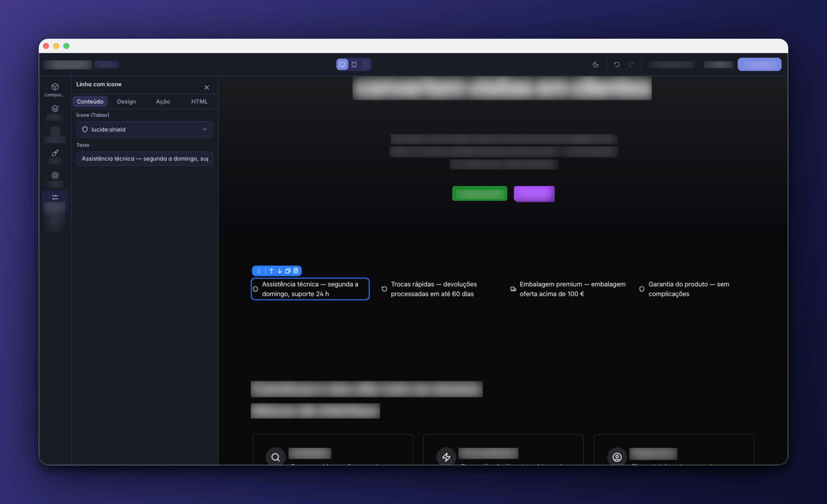Open the gear settings icon in the sidebar
The width and height of the screenshot is (827, 504).
click(x=55, y=175)
